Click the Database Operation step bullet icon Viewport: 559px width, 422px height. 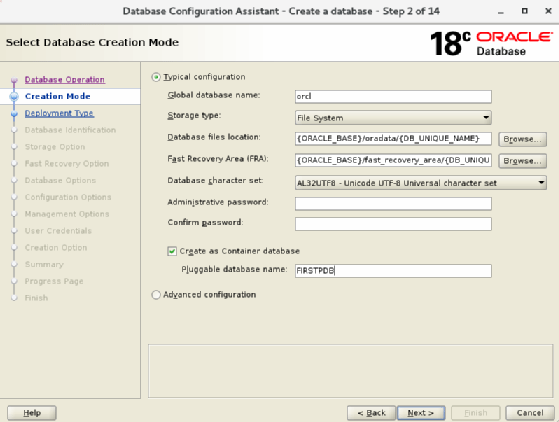[14, 80]
